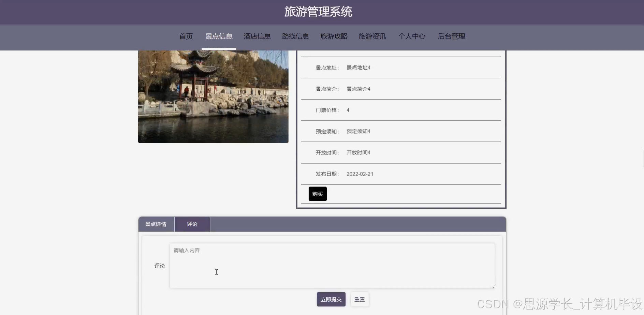Click the 门票价格 label
This screenshot has height=315, width=644.
tap(327, 110)
